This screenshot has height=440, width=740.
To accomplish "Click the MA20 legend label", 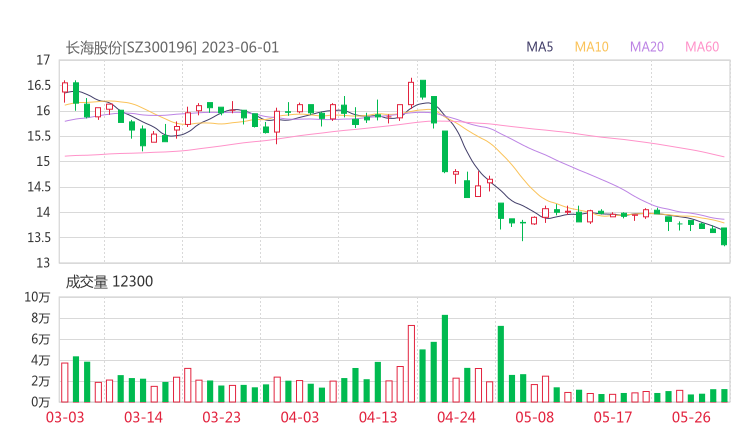I will [x=647, y=47].
